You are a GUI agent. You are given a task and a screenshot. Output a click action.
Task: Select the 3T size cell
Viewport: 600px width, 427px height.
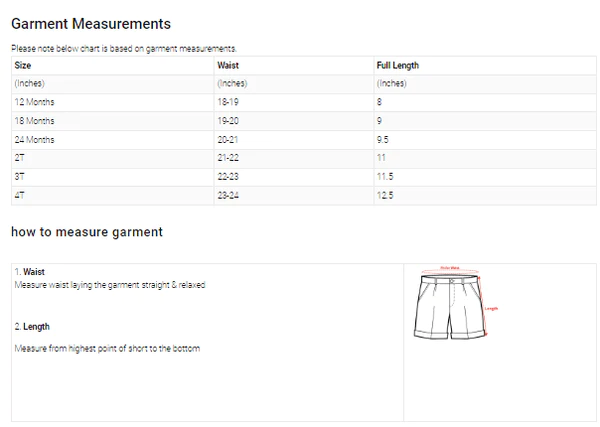coord(20,176)
